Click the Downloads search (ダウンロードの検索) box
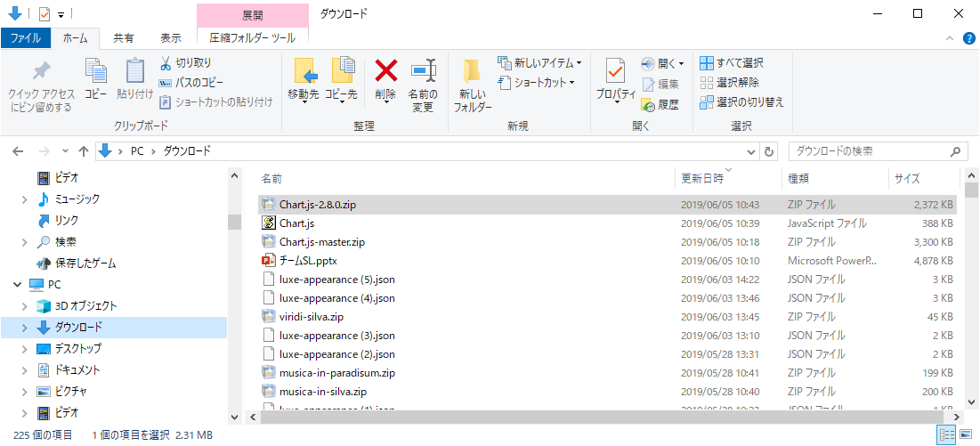This screenshot has width=980, height=446. click(868, 150)
